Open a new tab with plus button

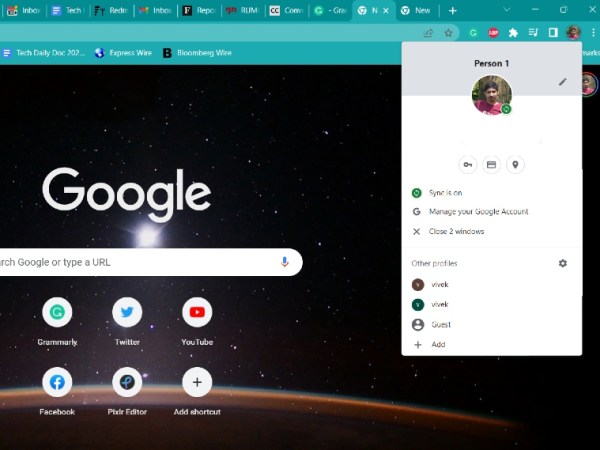point(453,11)
